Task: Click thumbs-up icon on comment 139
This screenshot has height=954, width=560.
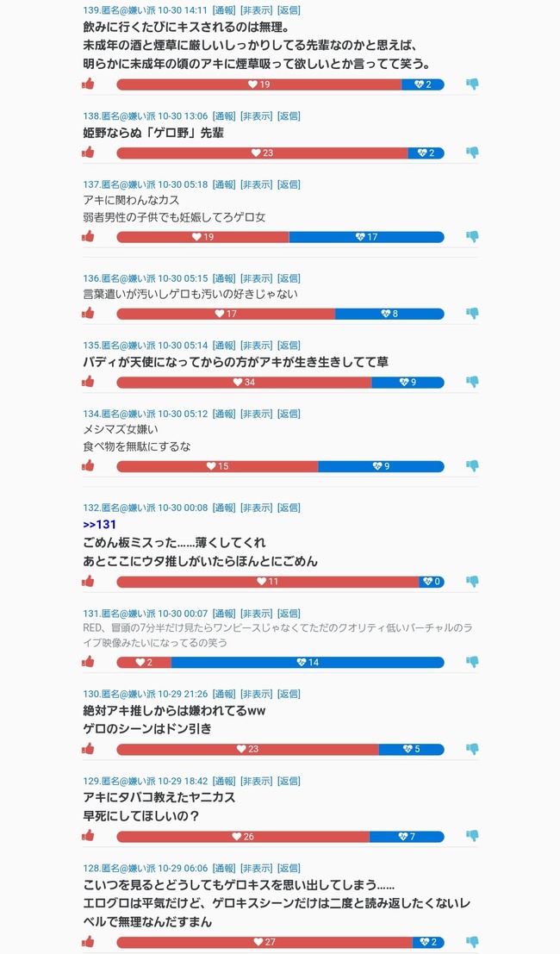Action: 88,84
